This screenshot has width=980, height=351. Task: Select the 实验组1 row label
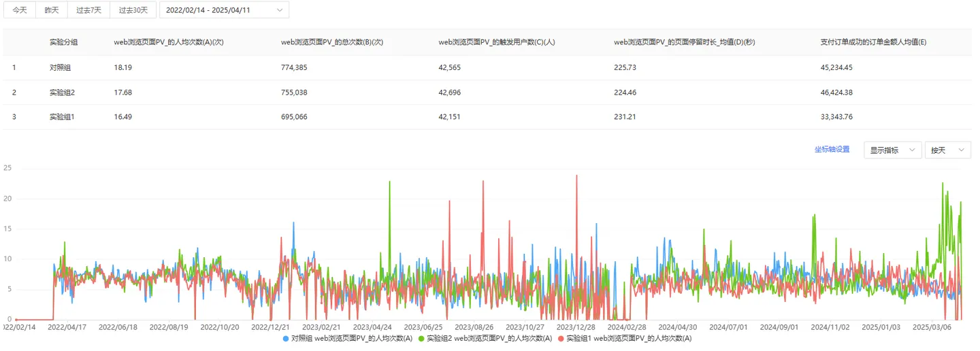click(62, 117)
